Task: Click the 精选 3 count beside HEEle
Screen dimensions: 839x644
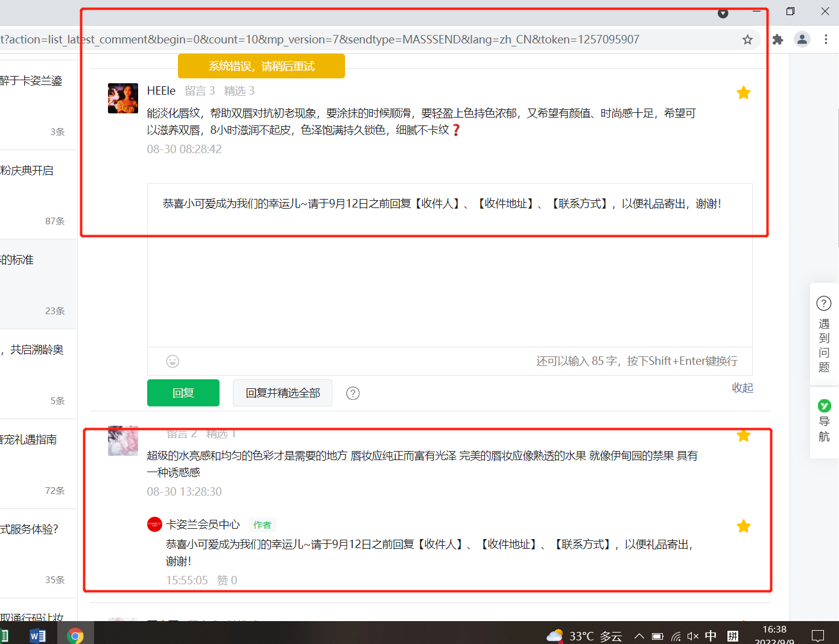Action: point(239,91)
